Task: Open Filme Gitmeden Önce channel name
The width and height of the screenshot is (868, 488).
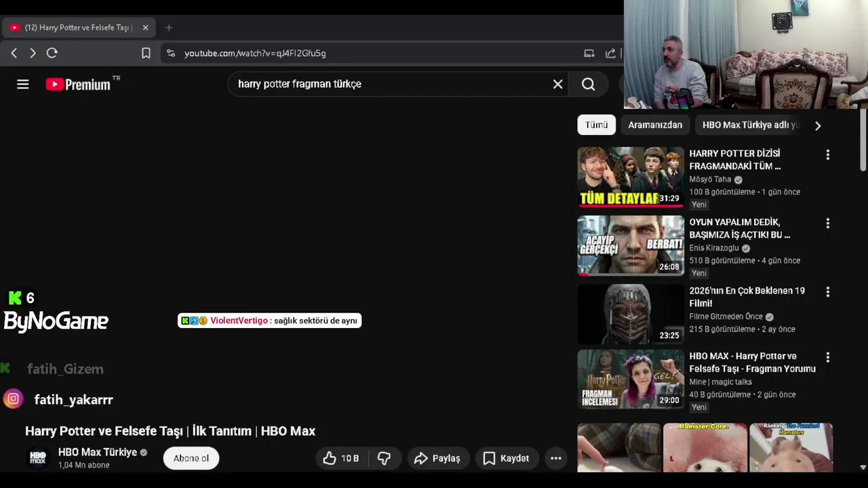Action: [x=726, y=317]
